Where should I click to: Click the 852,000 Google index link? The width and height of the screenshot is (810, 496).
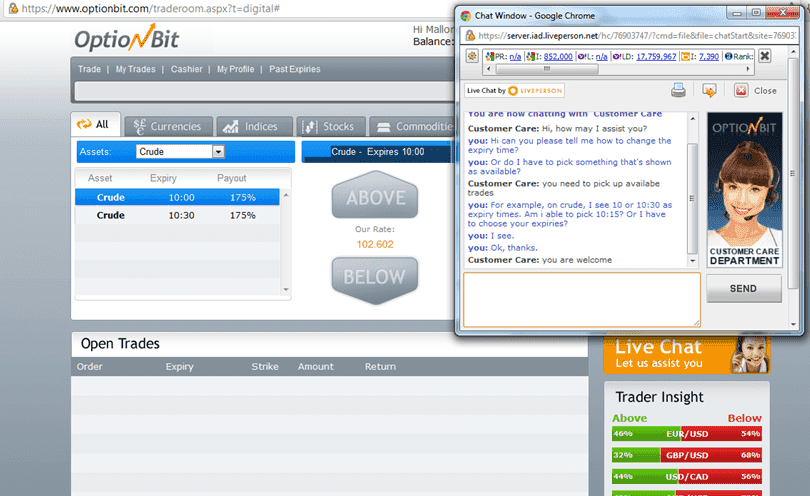tap(558, 56)
